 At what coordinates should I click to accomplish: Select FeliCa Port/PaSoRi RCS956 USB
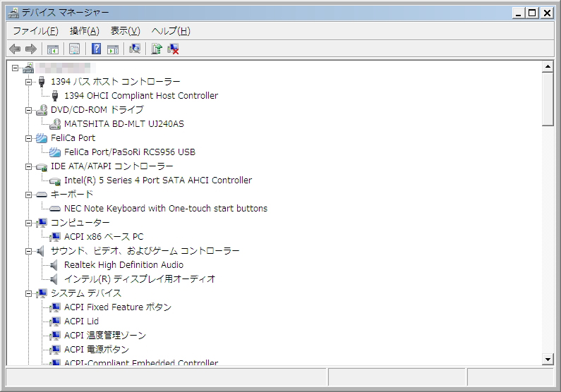[130, 152]
